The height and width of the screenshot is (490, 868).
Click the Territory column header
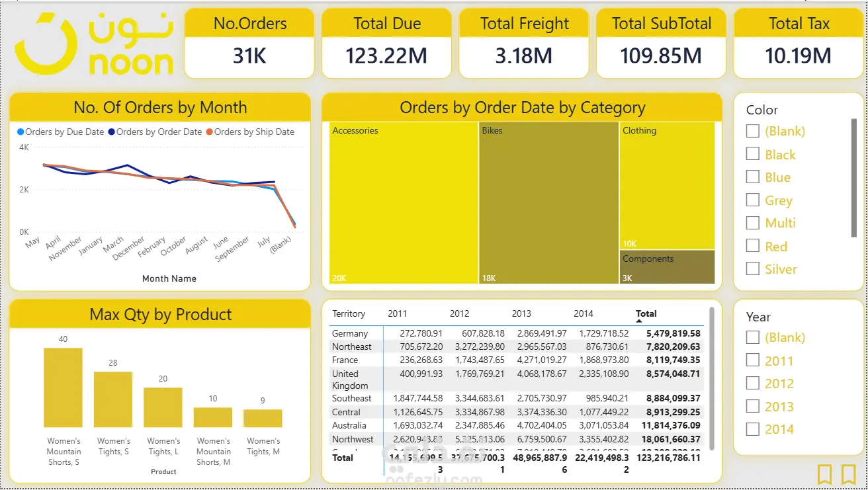tap(349, 313)
